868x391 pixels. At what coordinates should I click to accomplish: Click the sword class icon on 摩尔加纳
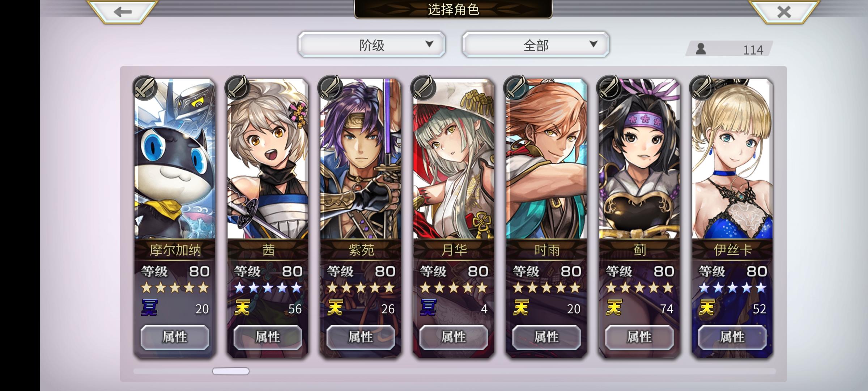[145, 88]
